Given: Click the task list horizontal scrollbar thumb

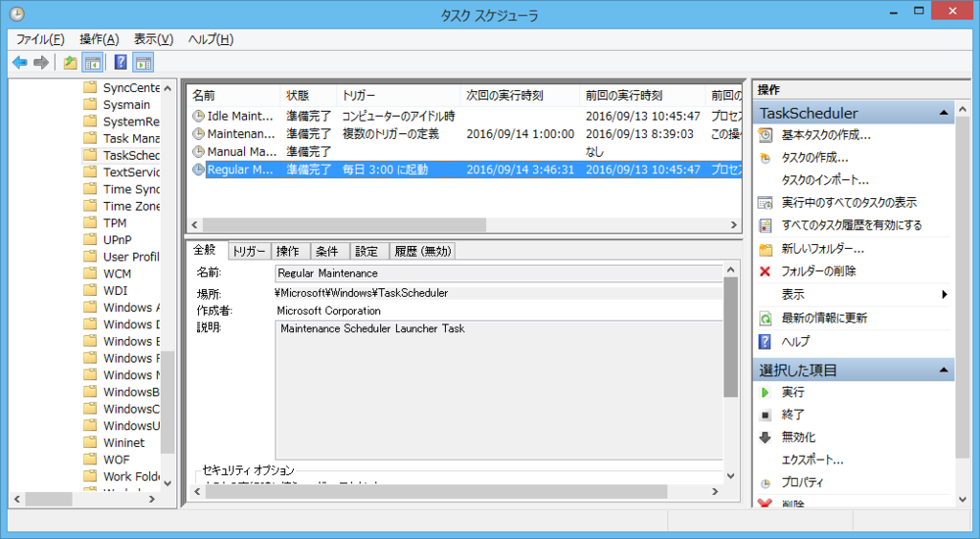Looking at the screenshot, I should (x=345, y=224).
